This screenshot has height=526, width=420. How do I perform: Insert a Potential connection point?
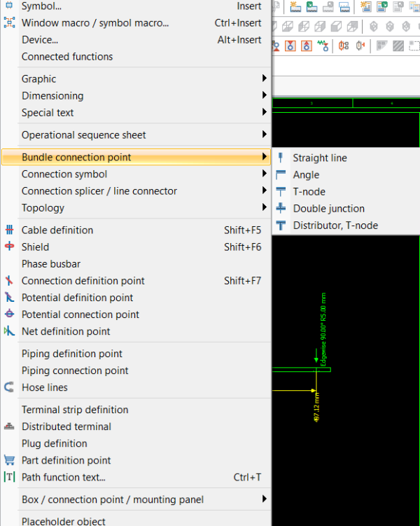point(136,314)
